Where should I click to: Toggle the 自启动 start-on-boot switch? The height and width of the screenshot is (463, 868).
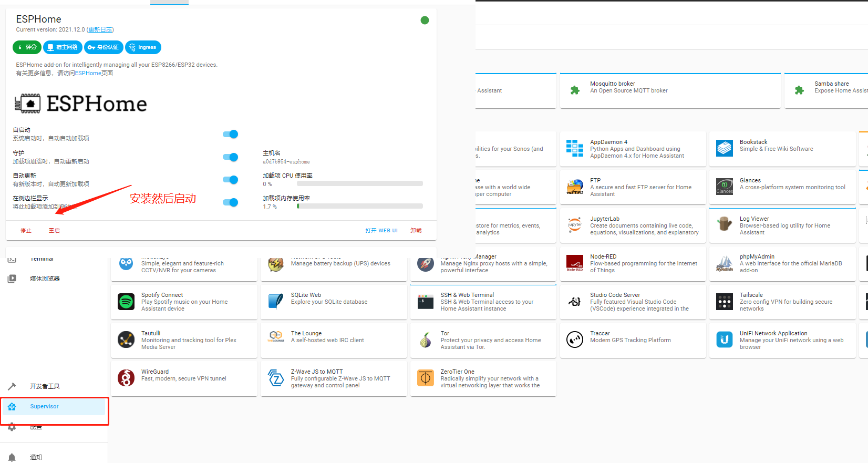click(230, 134)
